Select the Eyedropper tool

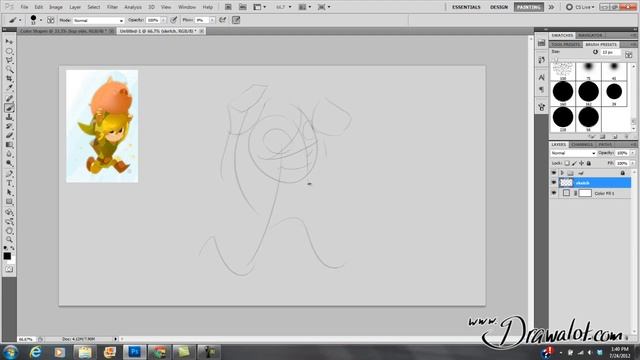point(9,87)
